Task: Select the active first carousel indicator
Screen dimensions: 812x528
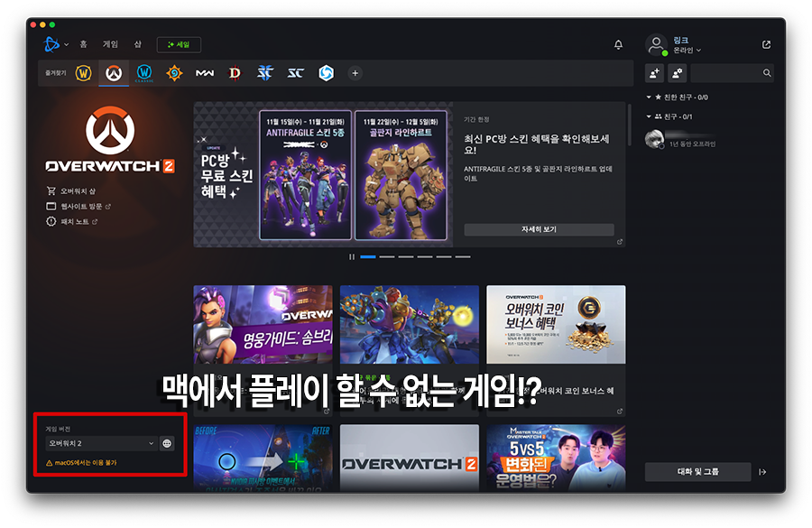Action: (x=368, y=256)
